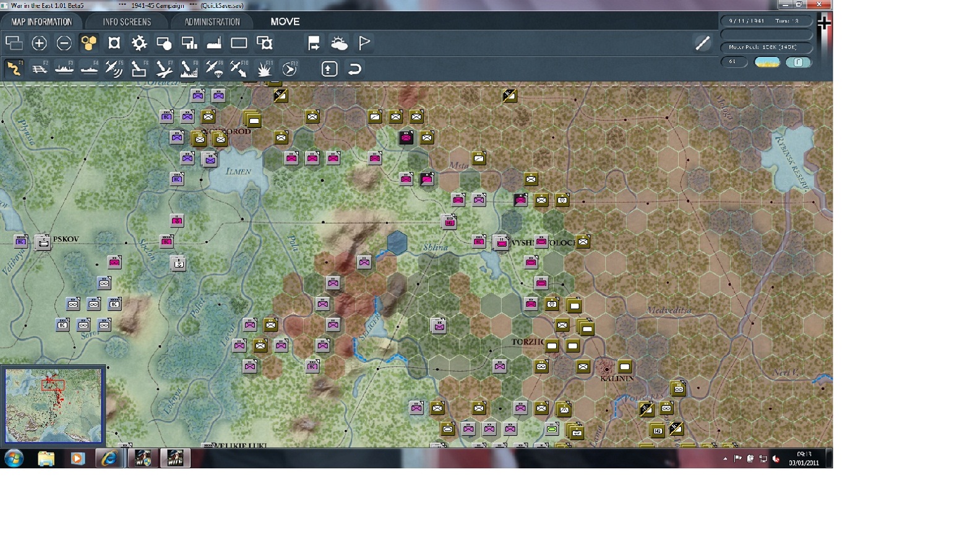The image size is (980, 551).
Task: Zoom in the map with plus icon
Action: click(x=39, y=43)
